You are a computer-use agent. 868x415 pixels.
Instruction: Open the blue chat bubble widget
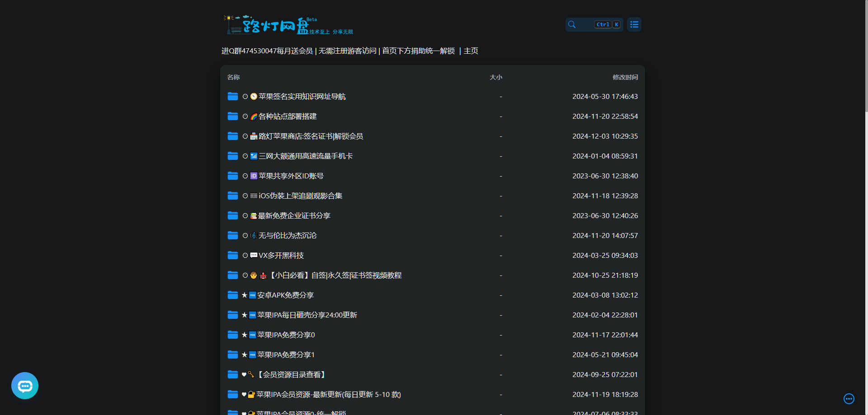tap(25, 386)
